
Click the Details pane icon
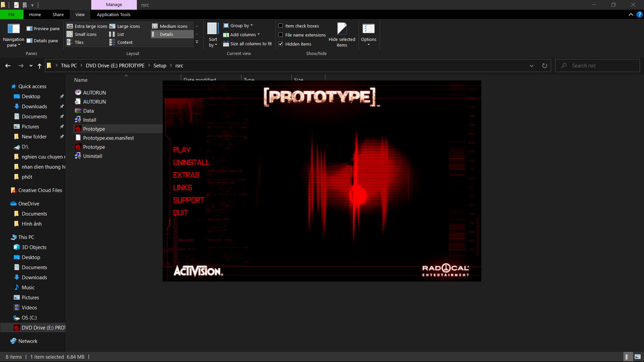46,40
